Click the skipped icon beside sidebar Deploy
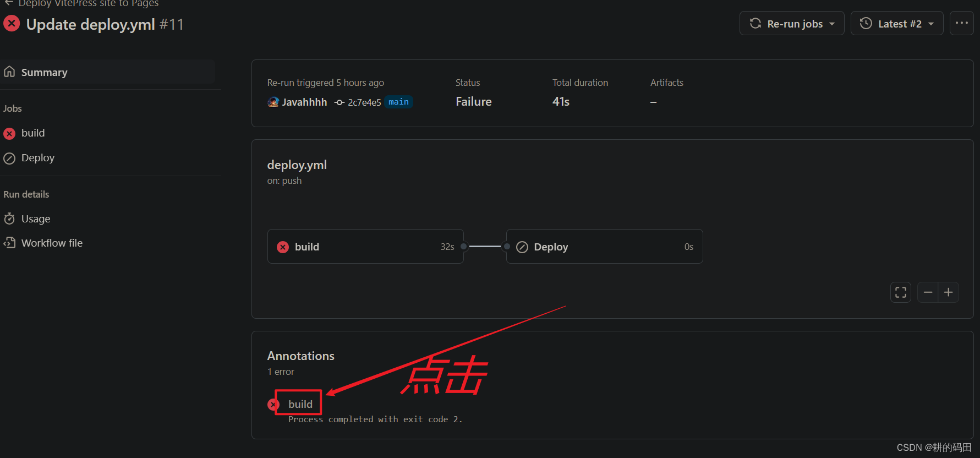 pos(9,159)
